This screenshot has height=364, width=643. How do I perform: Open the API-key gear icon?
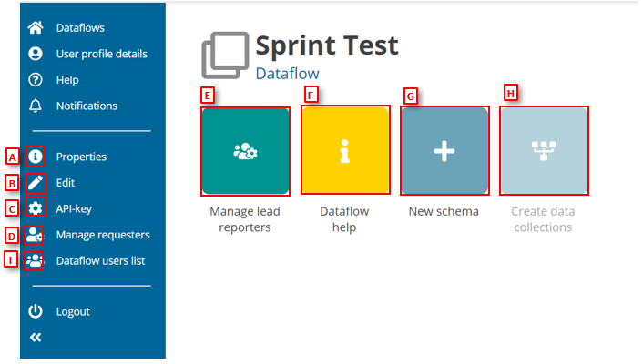click(36, 208)
